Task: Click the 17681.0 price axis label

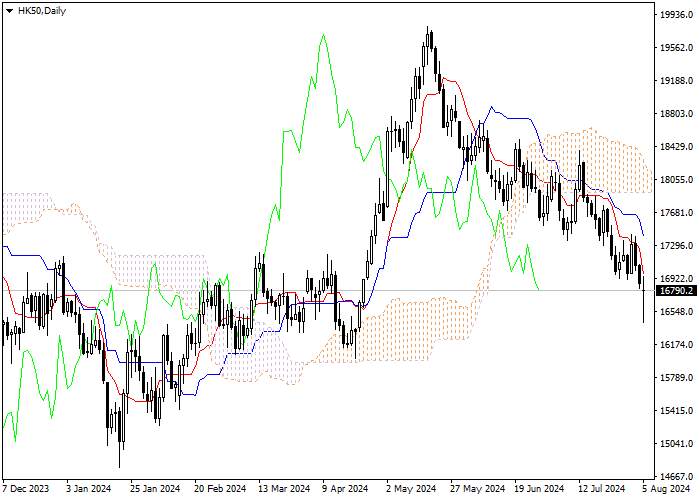Action: 676,213
